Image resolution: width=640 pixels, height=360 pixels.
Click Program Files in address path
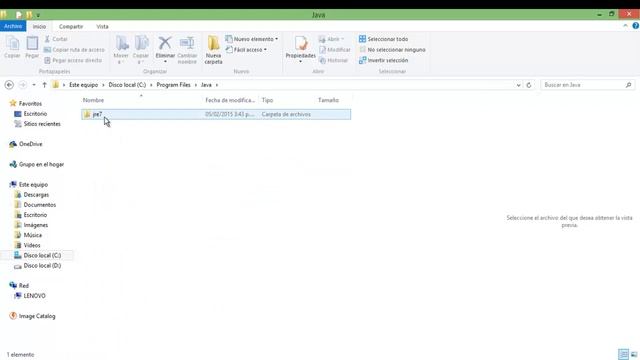pos(173,85)
